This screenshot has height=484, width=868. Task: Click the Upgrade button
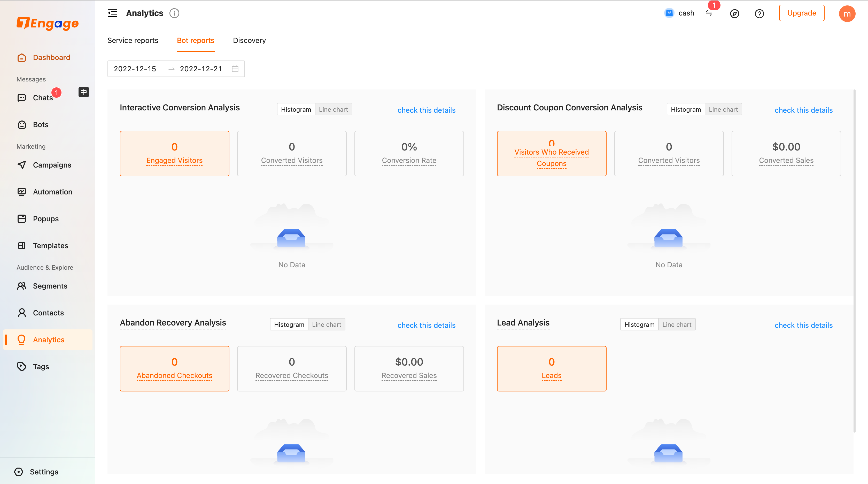802,13
